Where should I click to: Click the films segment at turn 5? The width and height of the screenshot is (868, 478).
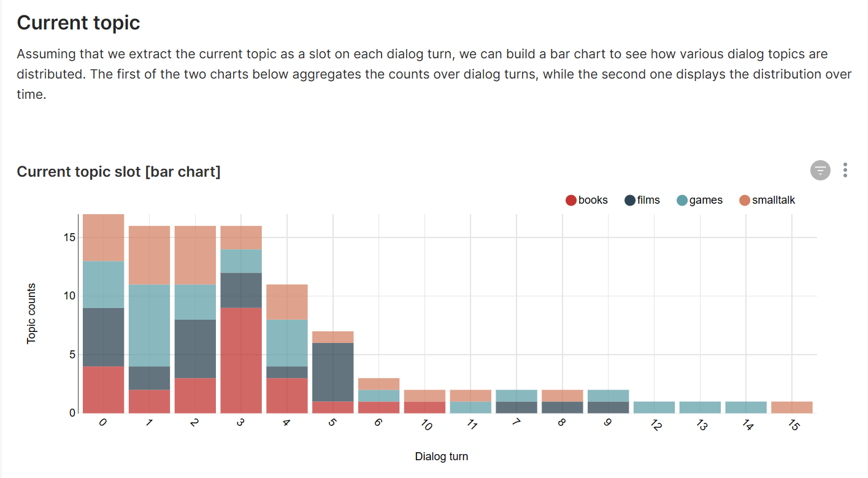pos(333,372)
